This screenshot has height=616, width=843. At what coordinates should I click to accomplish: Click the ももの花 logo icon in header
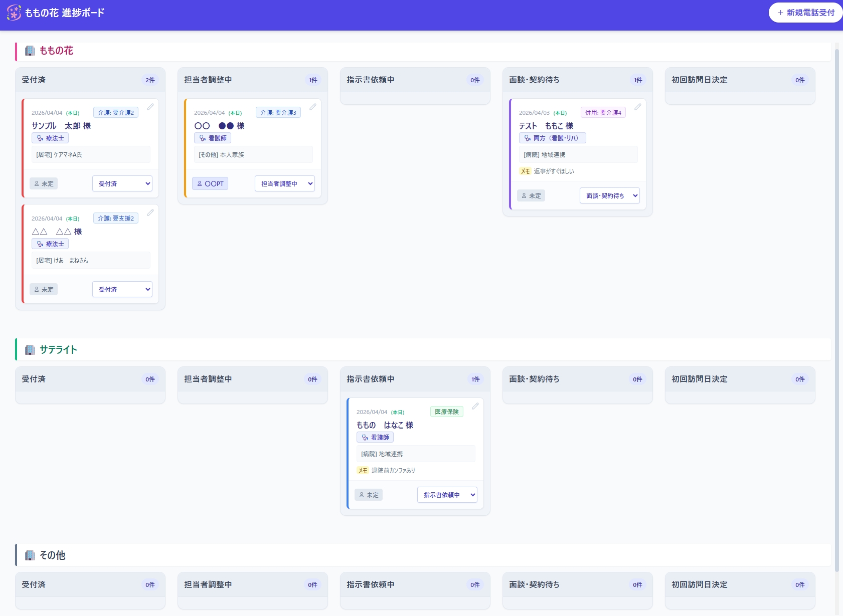(x=14, y=13)
